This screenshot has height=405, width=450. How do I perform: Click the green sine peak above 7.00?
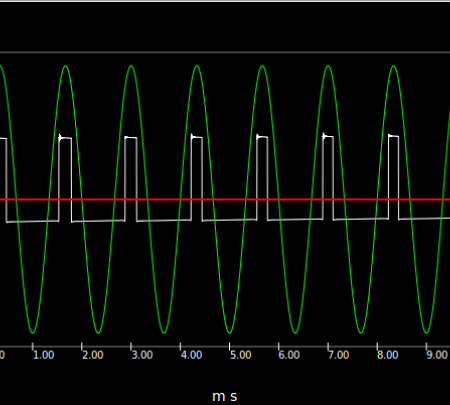[x=328, y=66]
